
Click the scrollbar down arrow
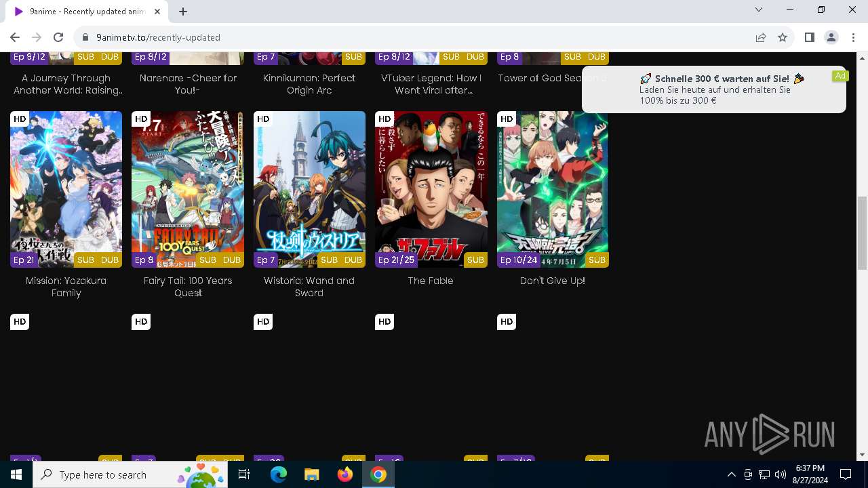(862, 455)
